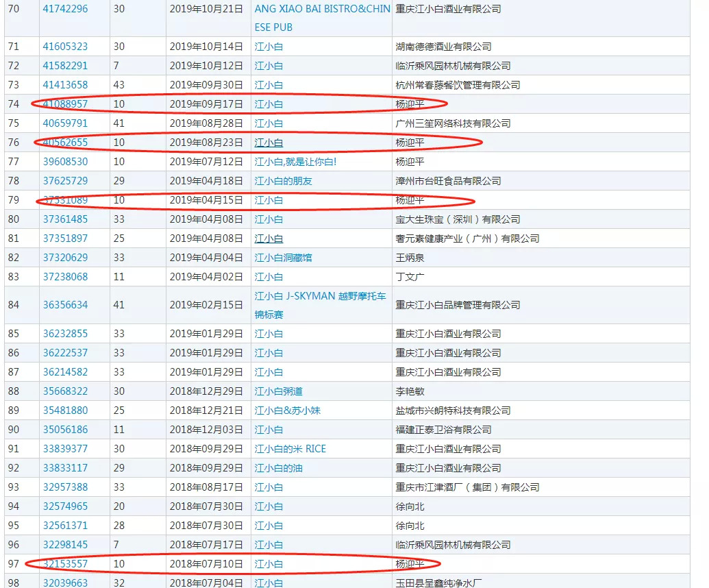The height and width of the screenshot is (588, 709).
Task: Select applicant 广州三笙网络科技有限公司
Action: click(453, 123)
